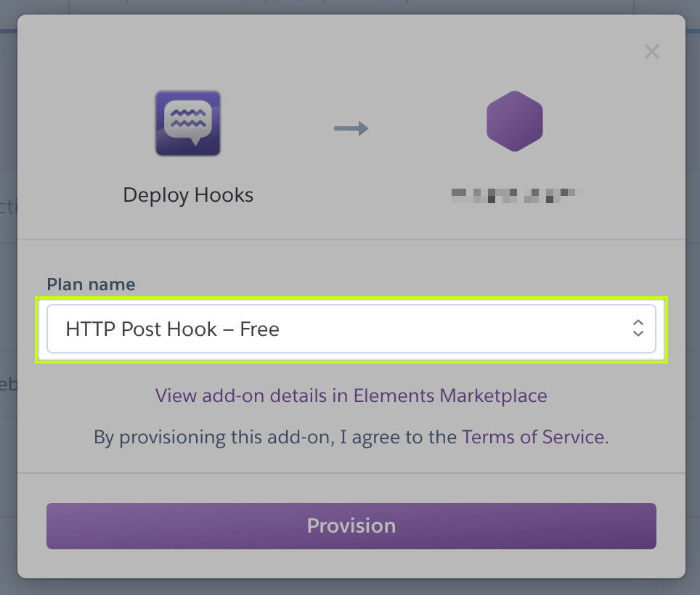700x595 pixels.
Task: Click the Deploy Hooks add-on icon
Action: click(x=188, y=123)
